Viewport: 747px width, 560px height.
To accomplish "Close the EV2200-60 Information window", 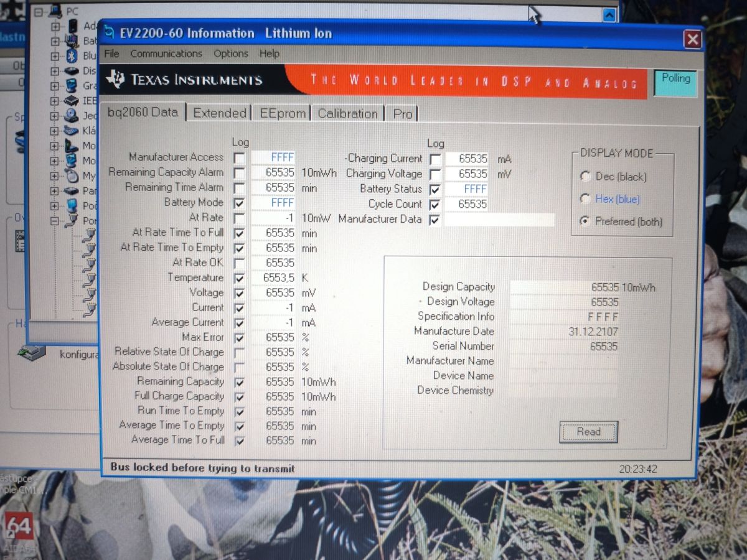I will (x=692, y=40).
